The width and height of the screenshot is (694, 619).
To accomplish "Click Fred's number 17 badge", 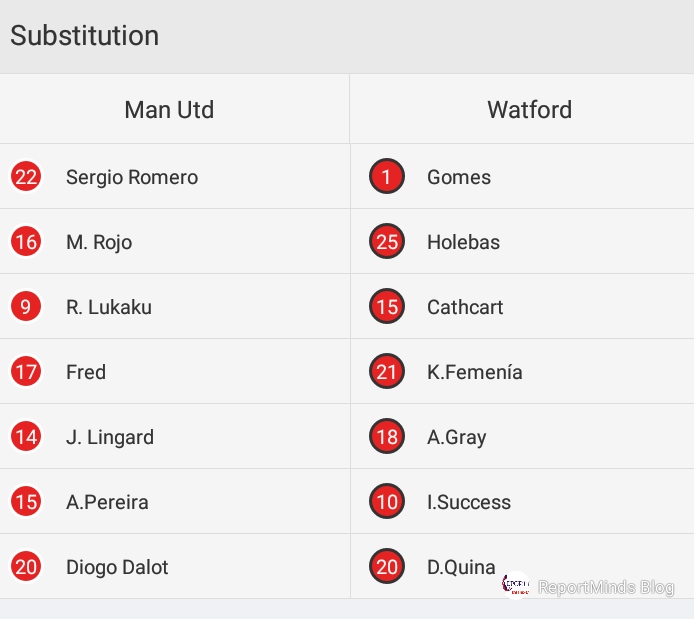I will [x=26, y=372].
